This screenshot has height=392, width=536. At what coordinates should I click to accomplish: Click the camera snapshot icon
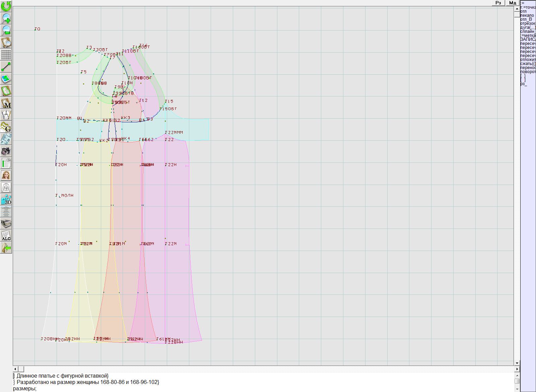(x=6, y=151)
